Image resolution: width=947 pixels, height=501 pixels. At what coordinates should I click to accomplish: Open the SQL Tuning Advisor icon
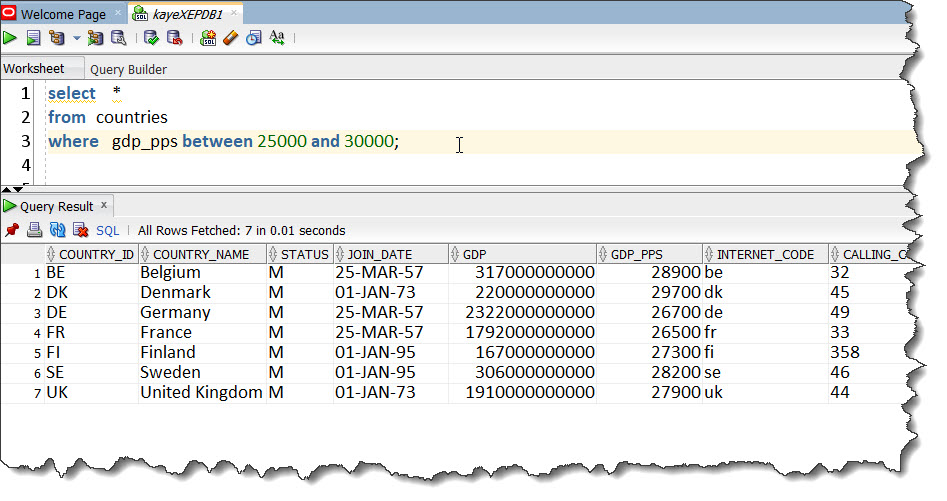pyautogui.click(x=118, y=38)
